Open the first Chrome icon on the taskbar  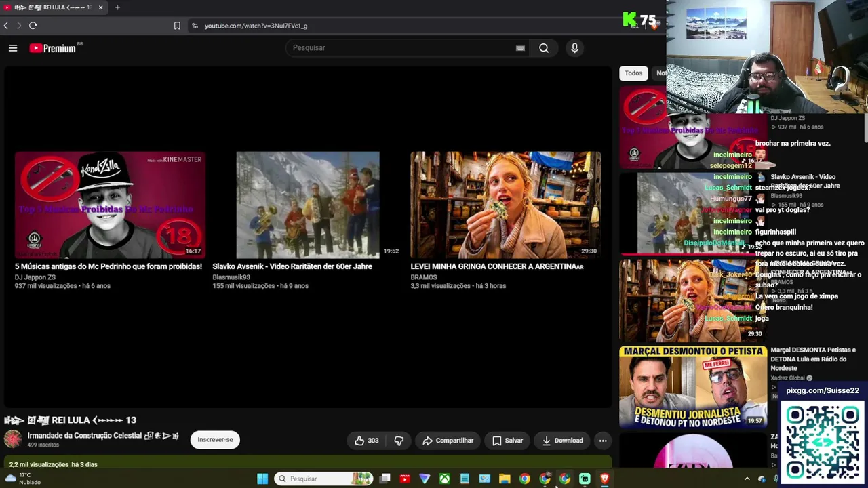point(525,479)
